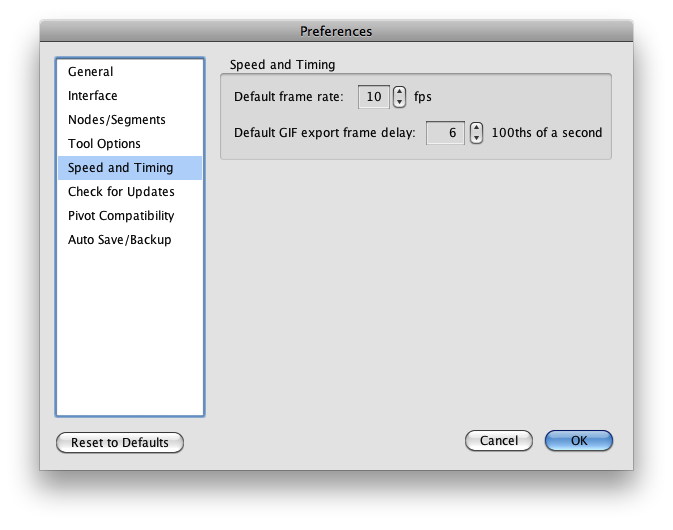Confirm preferences with OK button
This screenshot has width=673, height=530.
coord(579,441)
